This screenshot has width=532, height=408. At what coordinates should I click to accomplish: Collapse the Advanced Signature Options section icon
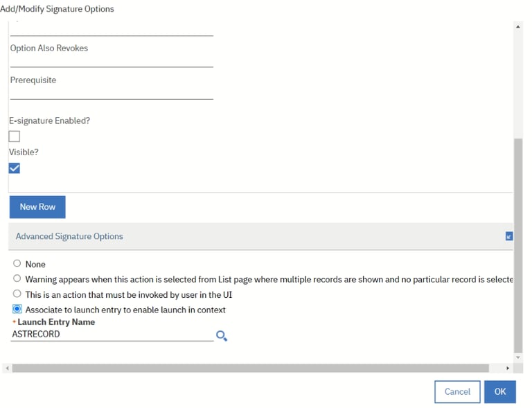(509, 236)
